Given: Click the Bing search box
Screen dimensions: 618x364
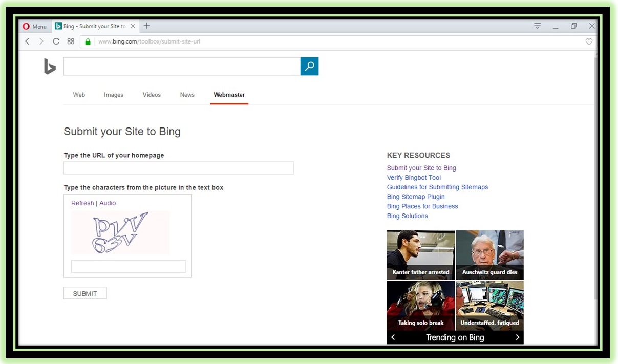Looking at the screenshot, I should [182, 67].
